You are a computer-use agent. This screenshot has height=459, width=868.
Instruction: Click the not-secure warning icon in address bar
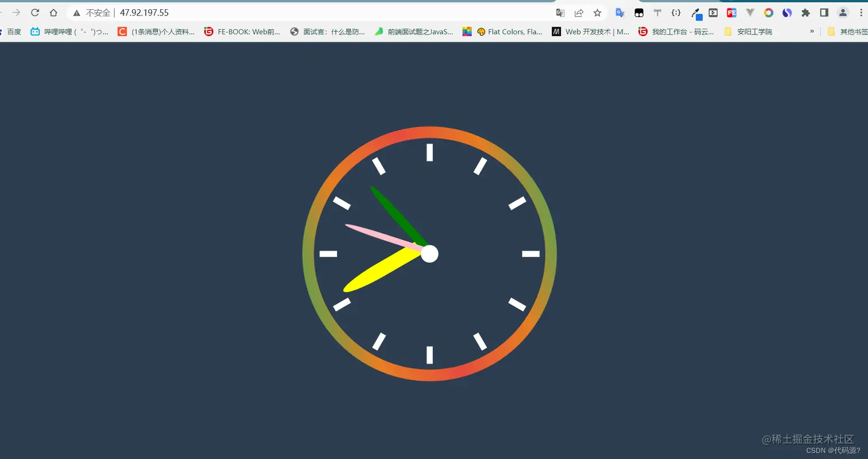point(77,13)
